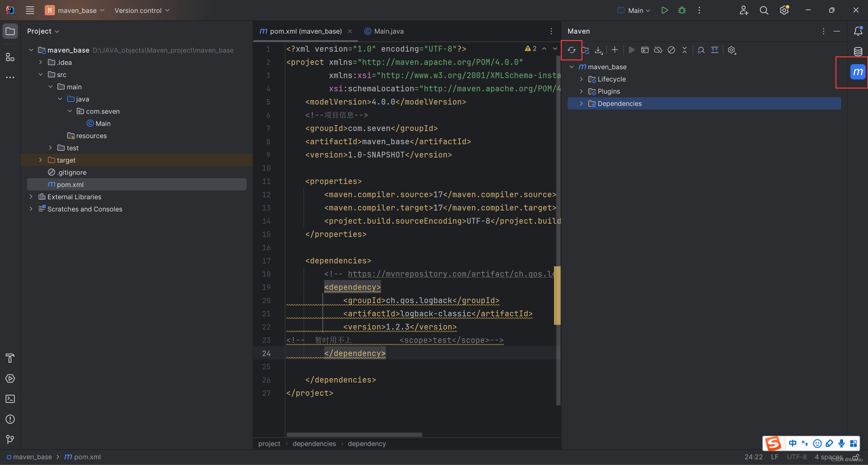This screenshot has height=465, width=868.
Task: Open Maven settings gear in Maven toolbar
Action: (x=732, y=50)
